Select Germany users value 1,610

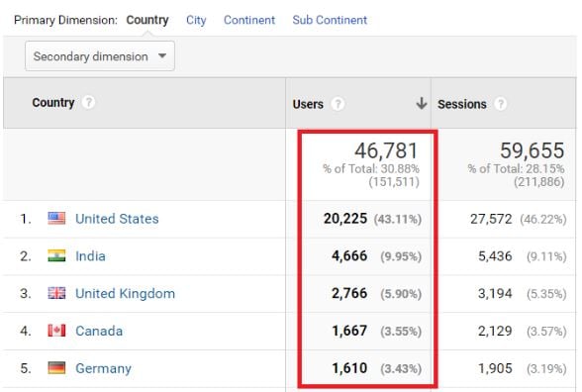(349, 368)
